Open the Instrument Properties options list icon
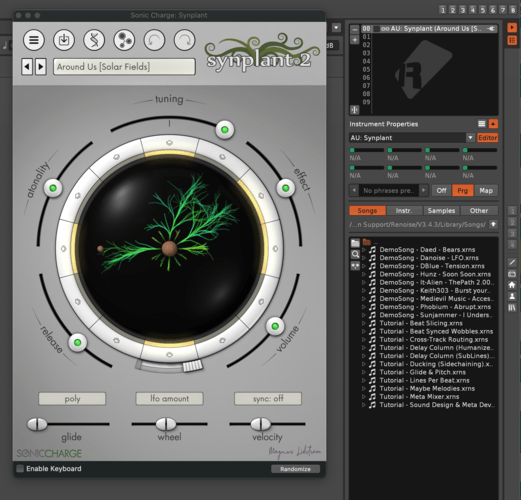The height and width of the screenshot is (500, 521). [482, 124]
